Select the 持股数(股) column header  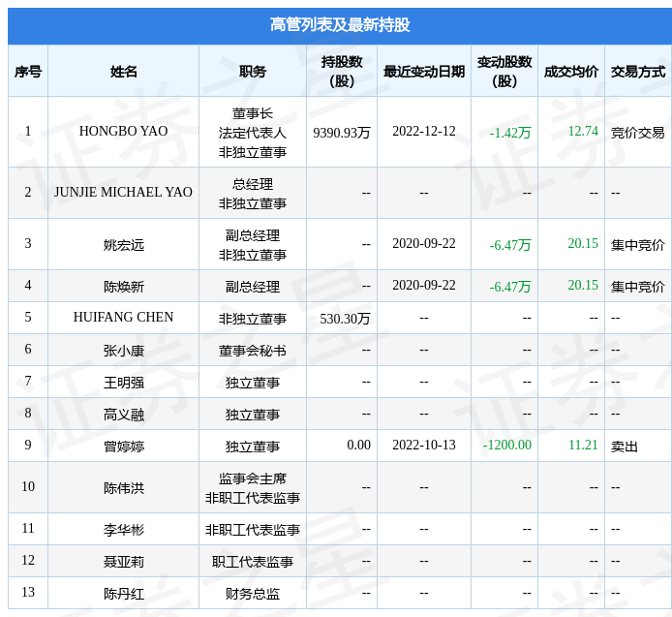[342, 71]
